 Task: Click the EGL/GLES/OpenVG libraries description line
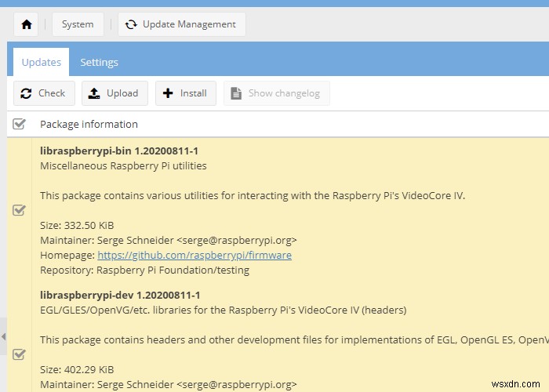click(x=224, y=310)
